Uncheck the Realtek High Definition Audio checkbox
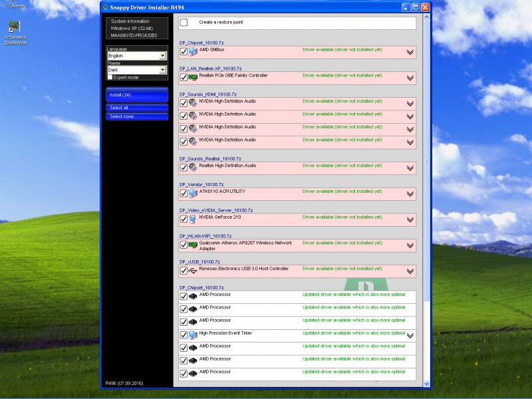This screenshot has width=532, height=399. click(x=184, y=168)
